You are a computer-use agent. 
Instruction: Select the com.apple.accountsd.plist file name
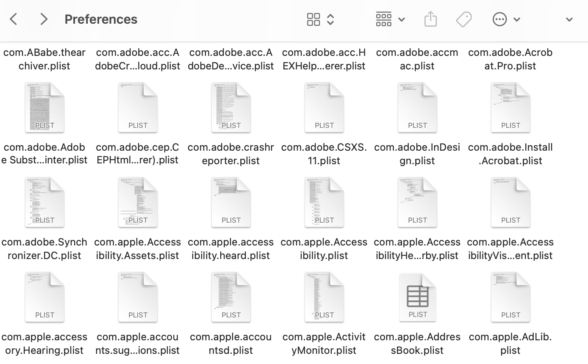(231, 343)
